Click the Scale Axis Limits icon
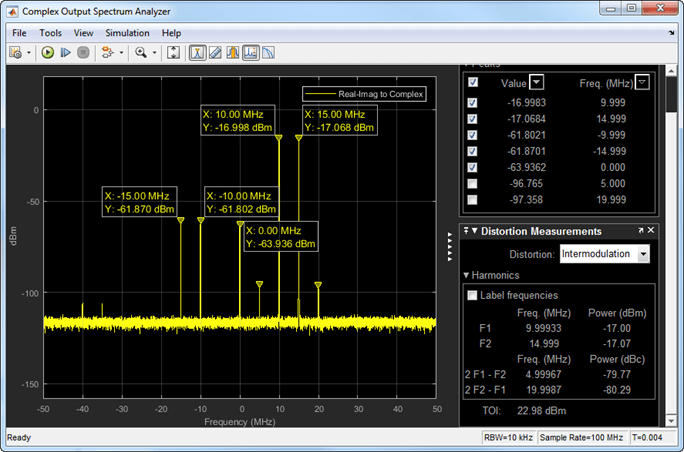The image size is (684, 452). (x=173, y=52)
